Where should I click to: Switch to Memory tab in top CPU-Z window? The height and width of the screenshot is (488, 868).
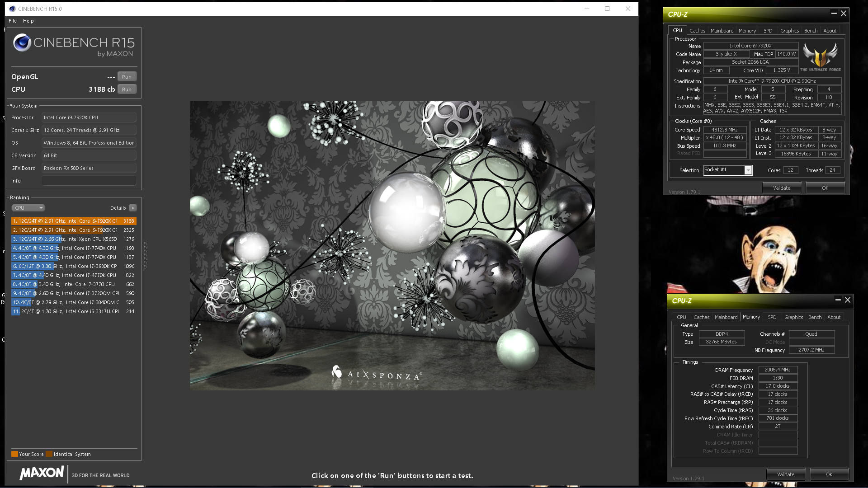(747, 31)
